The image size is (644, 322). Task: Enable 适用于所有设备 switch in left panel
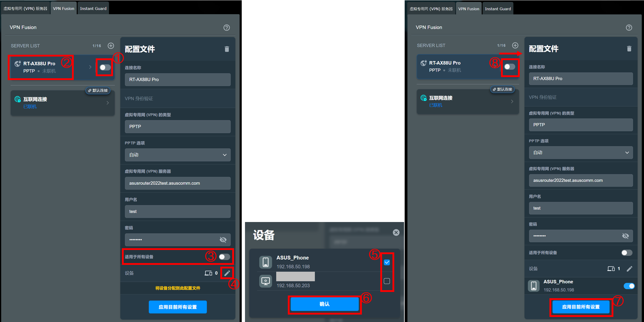(224, 257)
